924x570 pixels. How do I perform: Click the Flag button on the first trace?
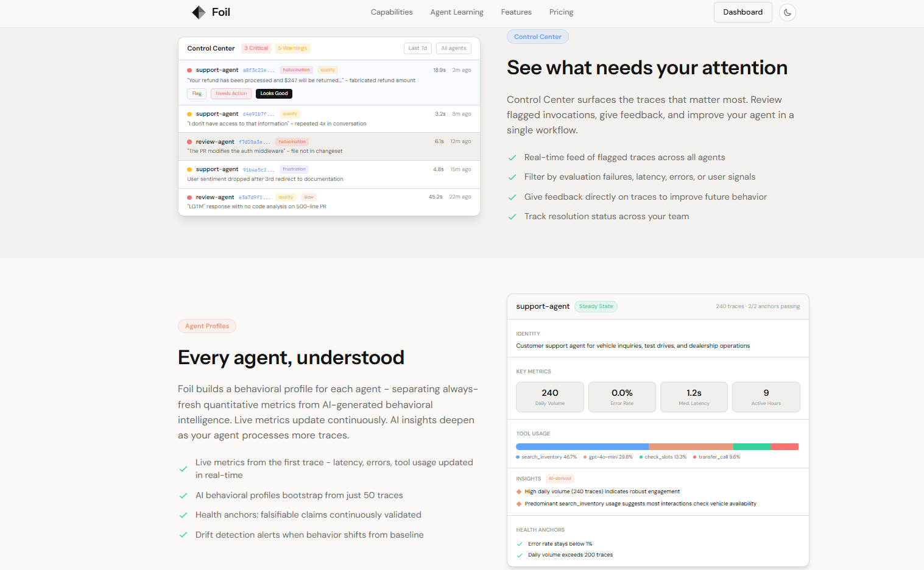[197, 94]
